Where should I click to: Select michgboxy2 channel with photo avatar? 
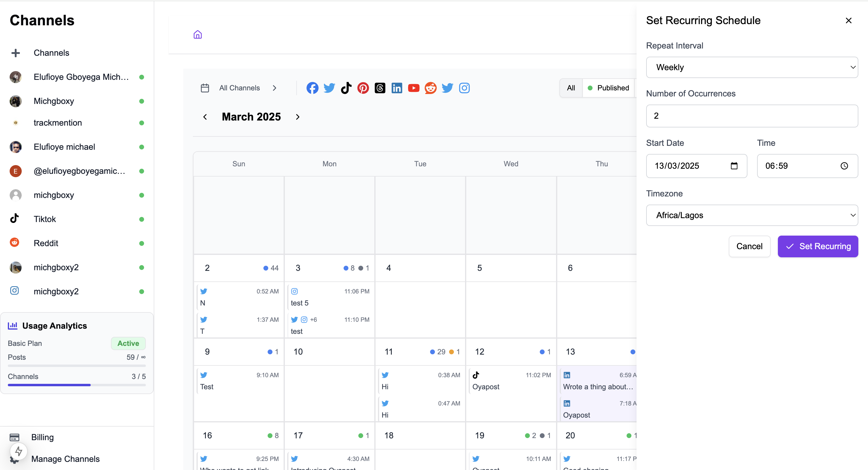click(77, 267)
